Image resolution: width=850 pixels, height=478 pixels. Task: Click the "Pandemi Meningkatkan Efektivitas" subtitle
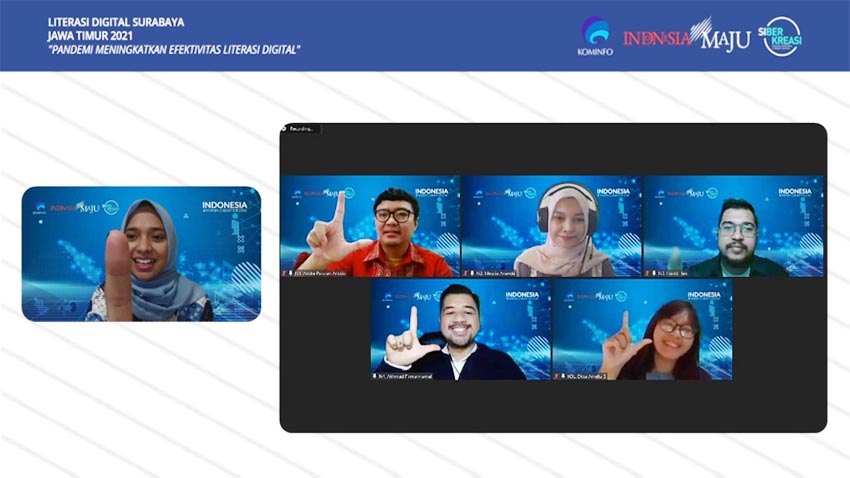tap(174, 49)
